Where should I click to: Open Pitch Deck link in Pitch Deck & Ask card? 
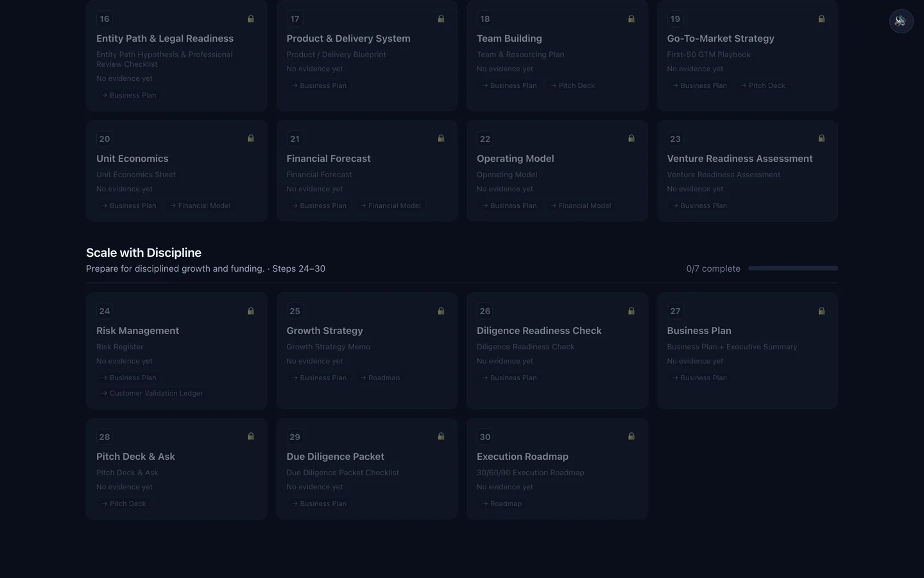pyautogui.click(x=124, y=504)
